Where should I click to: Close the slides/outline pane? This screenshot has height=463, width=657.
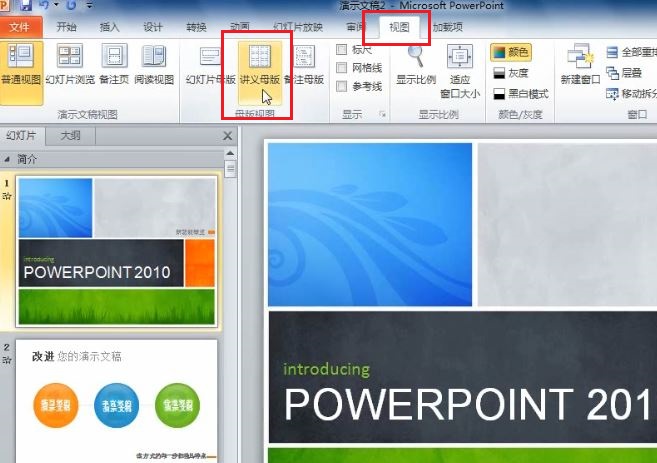tap(227, 136)
